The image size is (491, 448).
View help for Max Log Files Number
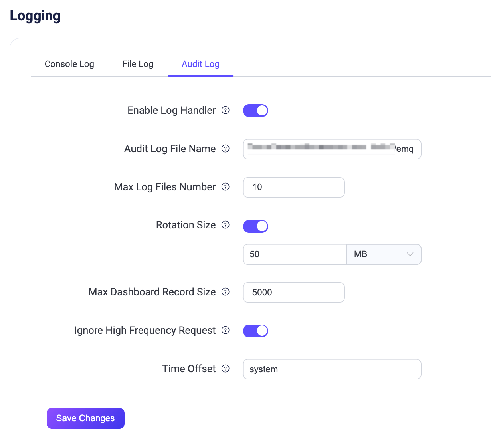[226, 187]
